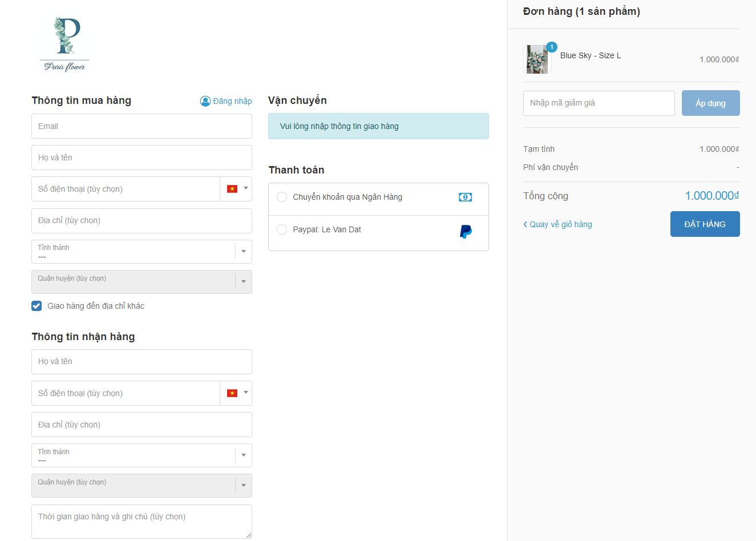Click the Vietnam flag in recipient phone field
The image size is (756, 541).
232,393
